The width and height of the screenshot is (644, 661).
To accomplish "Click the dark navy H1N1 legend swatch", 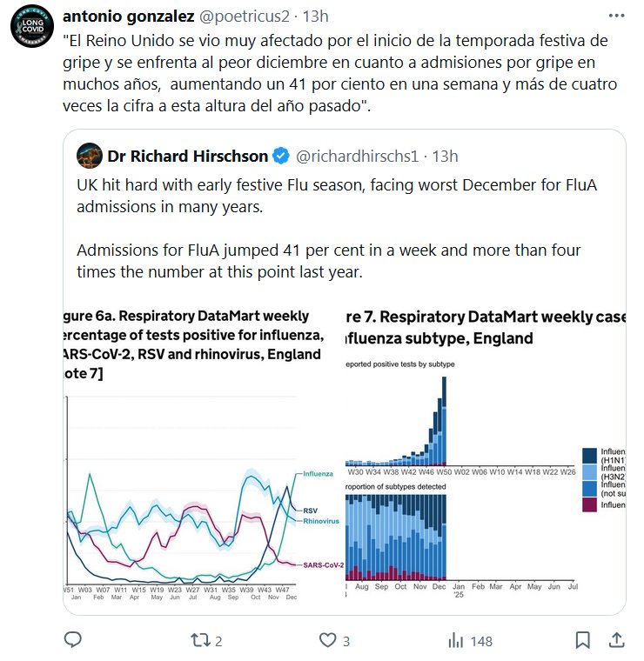I will (x=589, y=455).
